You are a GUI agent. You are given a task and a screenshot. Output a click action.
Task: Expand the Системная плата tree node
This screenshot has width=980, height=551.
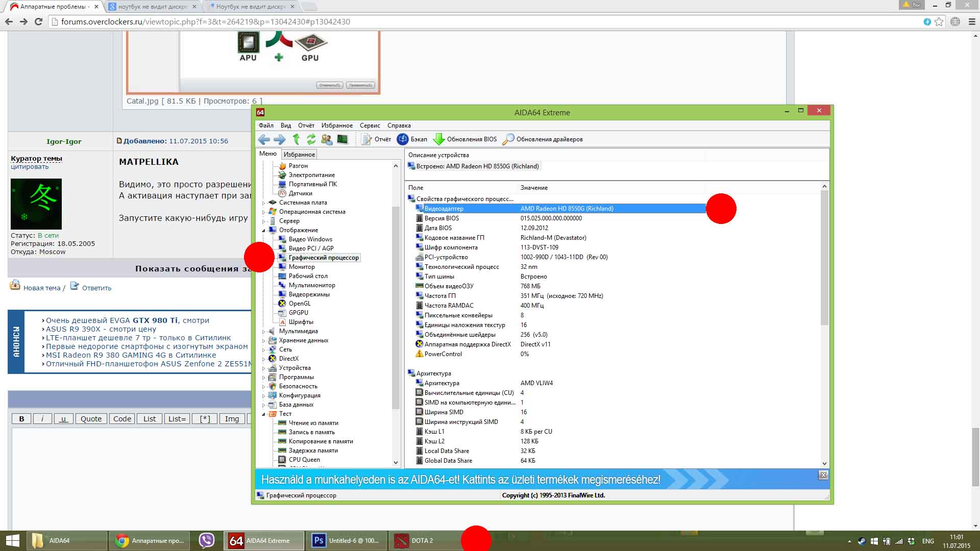click(264, 203)
